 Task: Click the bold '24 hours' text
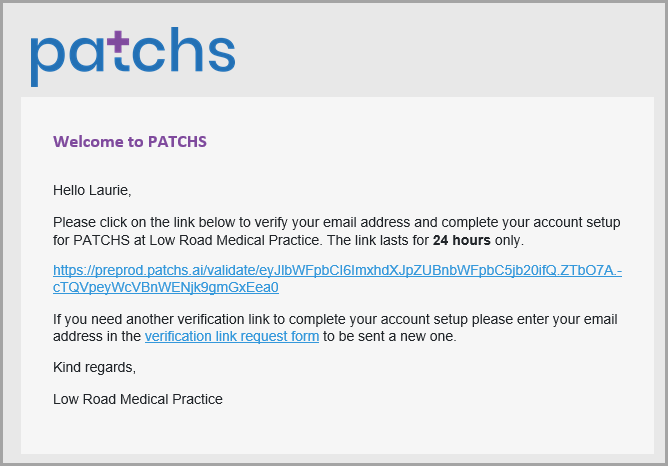[x=461, y=240]
